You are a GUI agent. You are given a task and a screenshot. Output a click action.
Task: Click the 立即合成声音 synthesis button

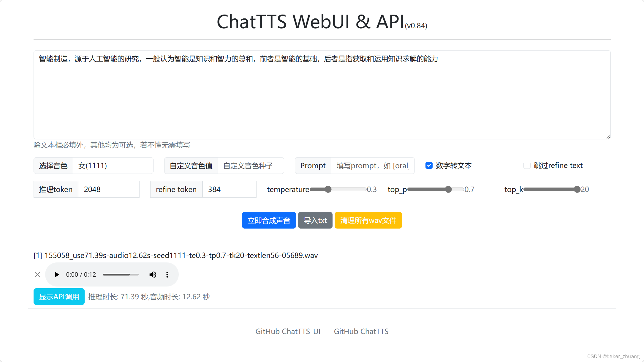pyautogui.click(x=268, y=220)
